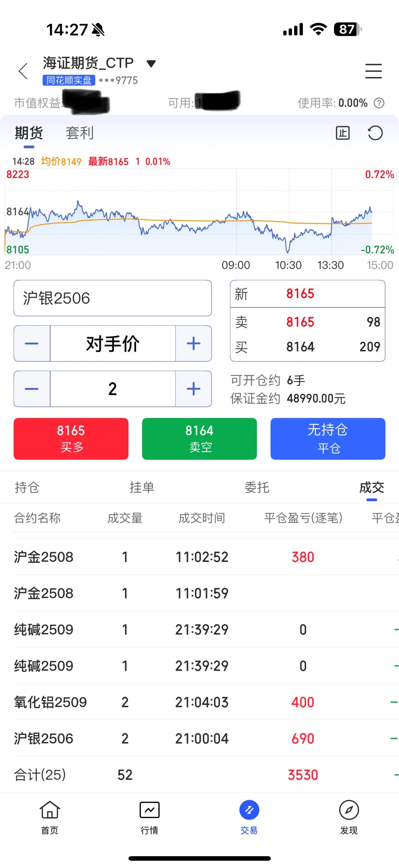Tap the quantity field showing 2

tap(113, 389)
